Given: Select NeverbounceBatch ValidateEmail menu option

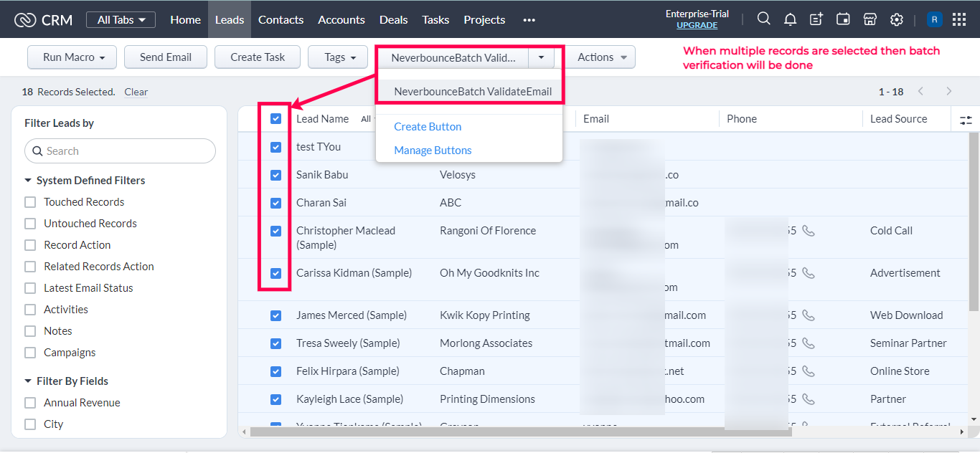Looking at the screenshot, I should (x=472, y=91).
